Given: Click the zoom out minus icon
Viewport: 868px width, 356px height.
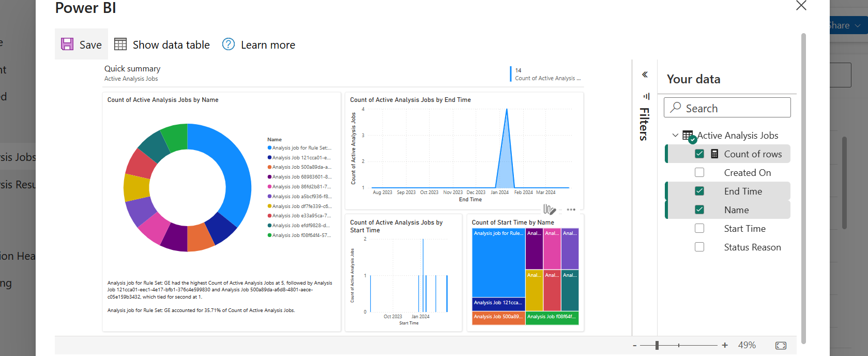Looking at the screenshot, I should [634, 346].
